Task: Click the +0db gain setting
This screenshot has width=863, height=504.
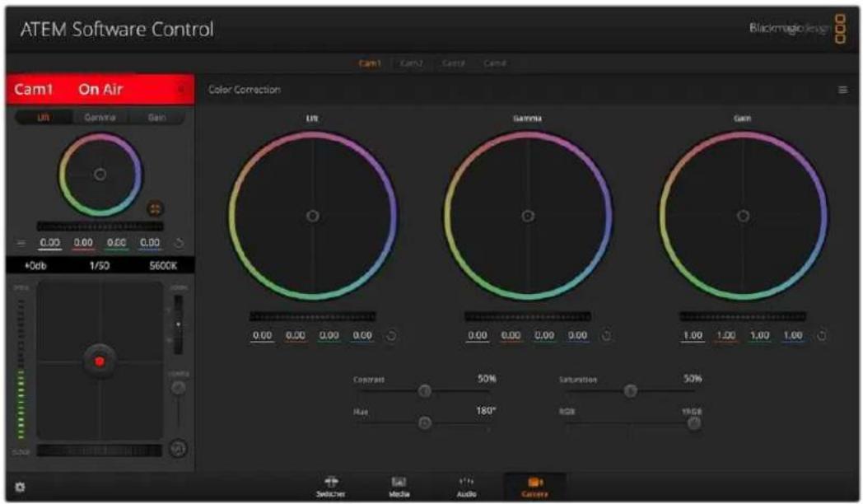Action: [35, 266]
